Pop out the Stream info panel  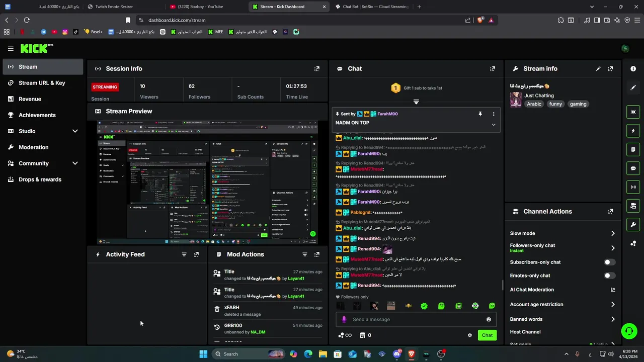coord(610,69)
